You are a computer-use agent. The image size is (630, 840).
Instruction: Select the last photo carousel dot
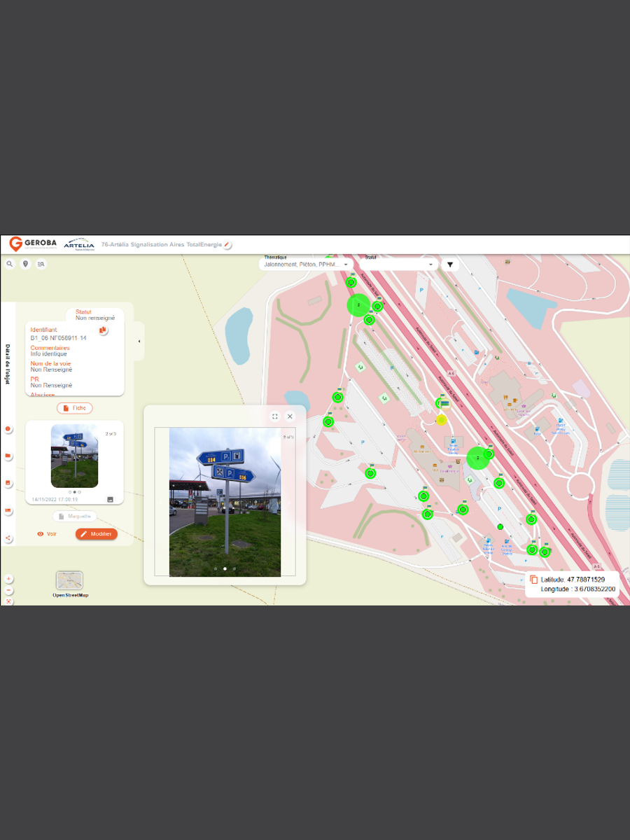pos(234,569)
